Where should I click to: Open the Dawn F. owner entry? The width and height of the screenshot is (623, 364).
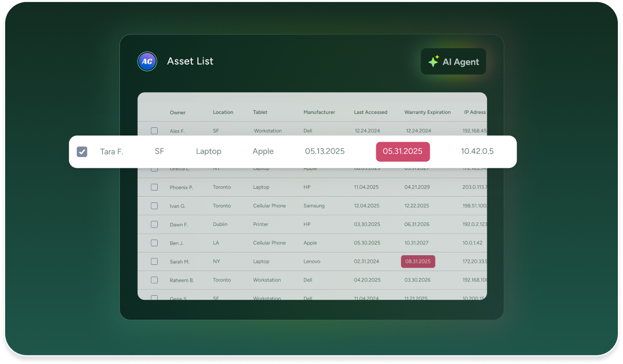[179, 224]
